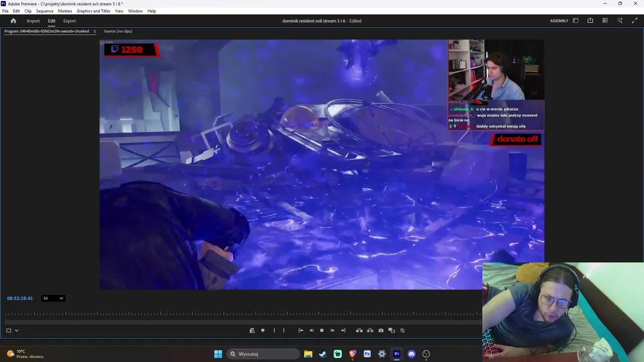Click the proxy/find magnifier button in transport bar

tap(252, 330)
